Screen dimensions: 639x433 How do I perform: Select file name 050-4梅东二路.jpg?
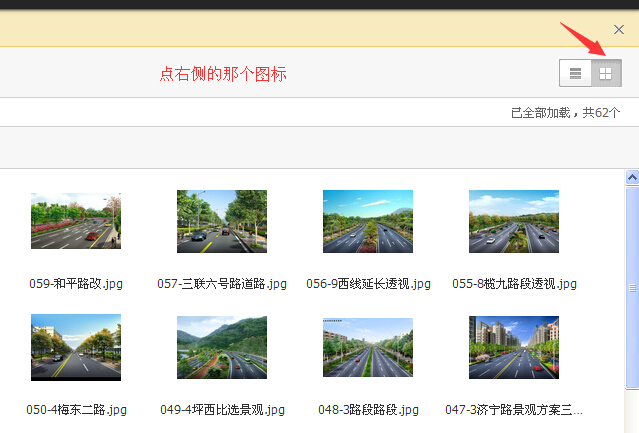(76, 409)
